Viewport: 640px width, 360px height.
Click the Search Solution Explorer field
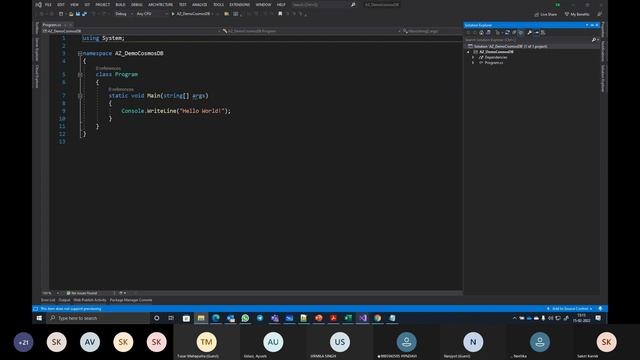(x=527, y=40)
